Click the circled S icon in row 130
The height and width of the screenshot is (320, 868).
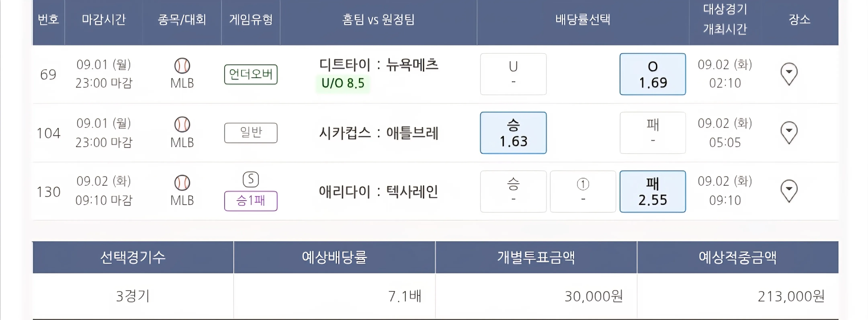pyautogui.click(x=251, y=179)
